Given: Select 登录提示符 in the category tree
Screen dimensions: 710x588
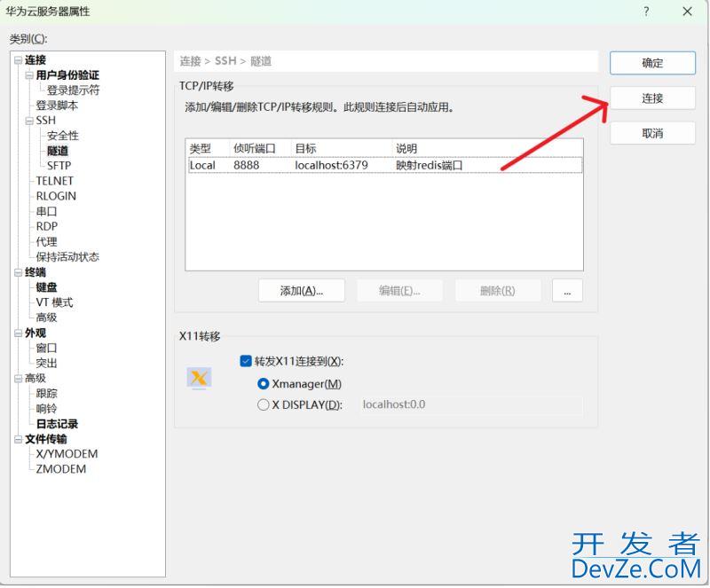Looking at the screenshot, I should (x=73, y=90).
